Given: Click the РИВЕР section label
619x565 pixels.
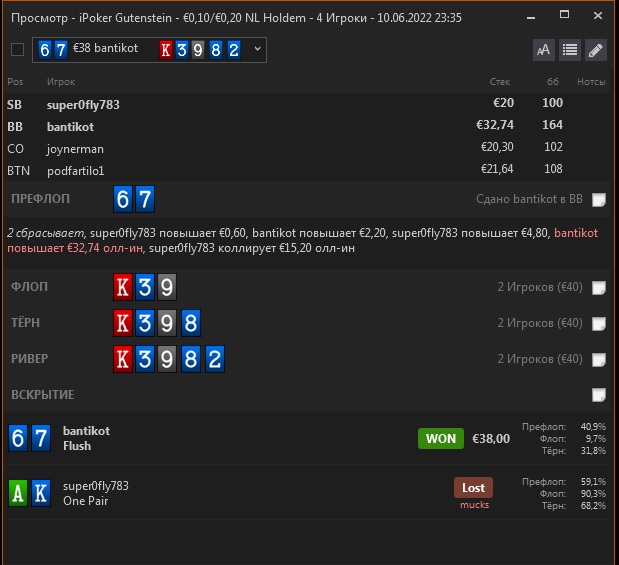Looking at the screenshot, I should [x=30, y=359].
